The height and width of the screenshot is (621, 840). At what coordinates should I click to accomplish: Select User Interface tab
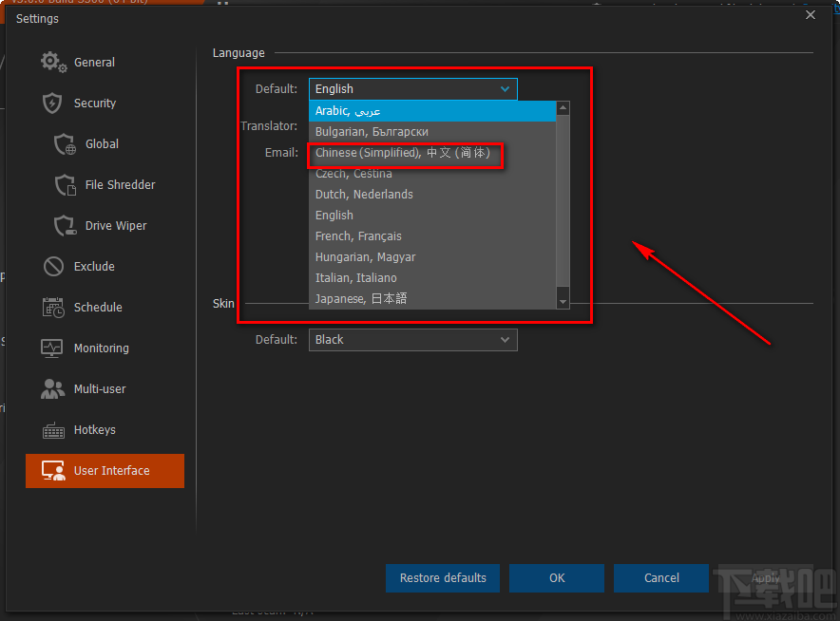pos(105,471)
